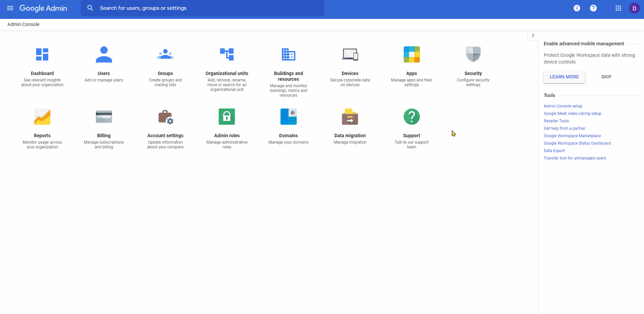Open the Help question mark icon
This screenshot has width=644, height=314.
click(593, 8)
